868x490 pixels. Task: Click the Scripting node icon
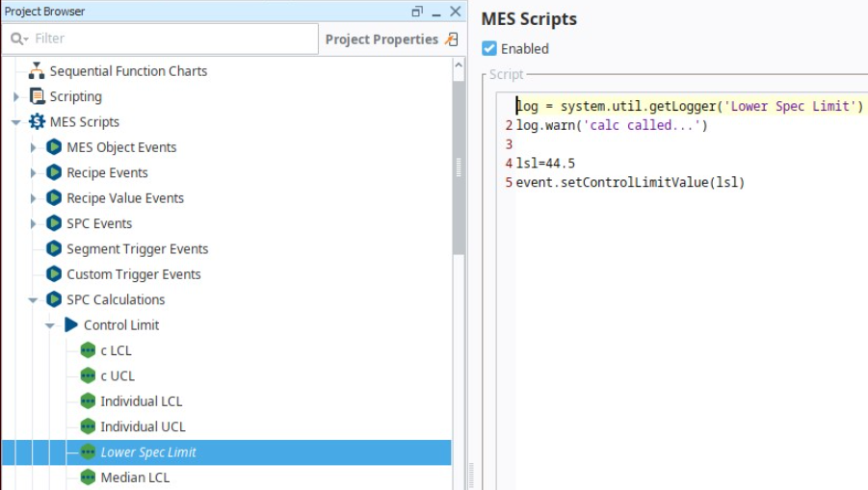(37, 96)
